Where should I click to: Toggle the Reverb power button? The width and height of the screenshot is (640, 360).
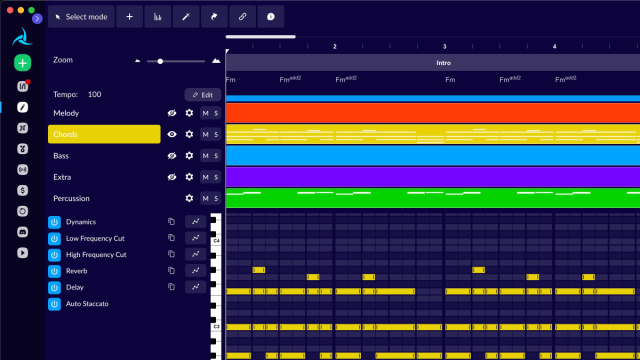pyautogui.click(x=54, y=271)
